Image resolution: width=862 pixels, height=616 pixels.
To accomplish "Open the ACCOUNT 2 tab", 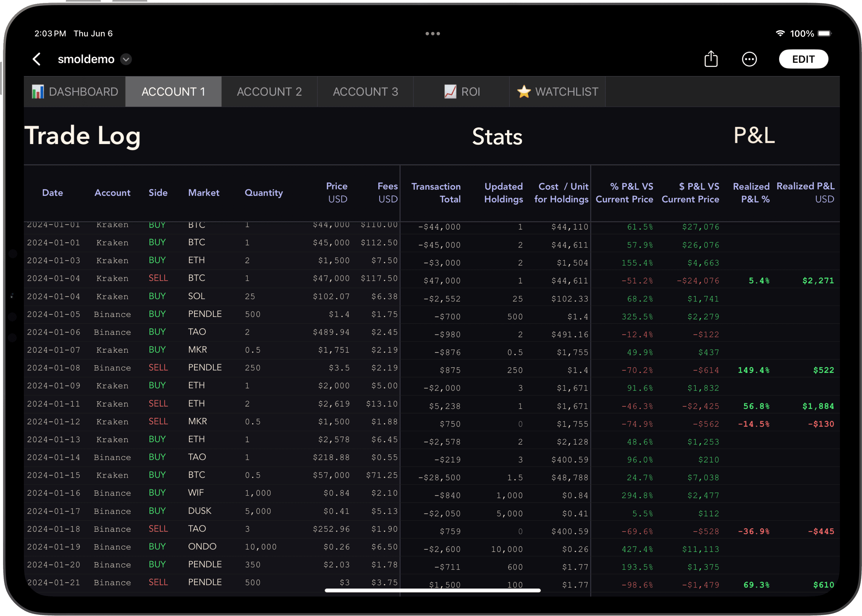I will (269, 92).
